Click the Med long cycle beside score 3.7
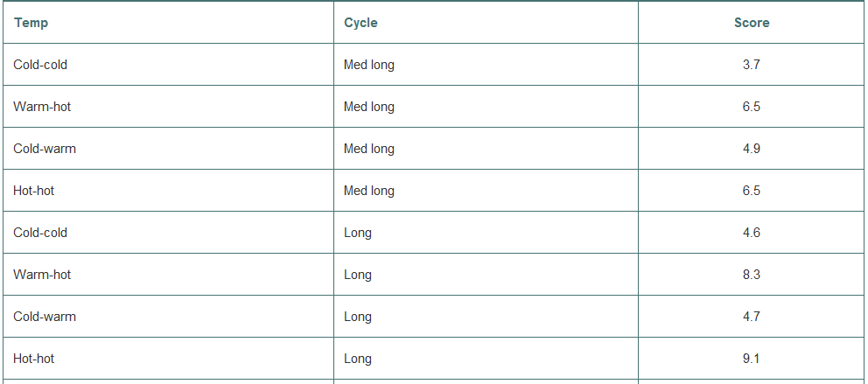868x384 pixels. coord(369,65)
